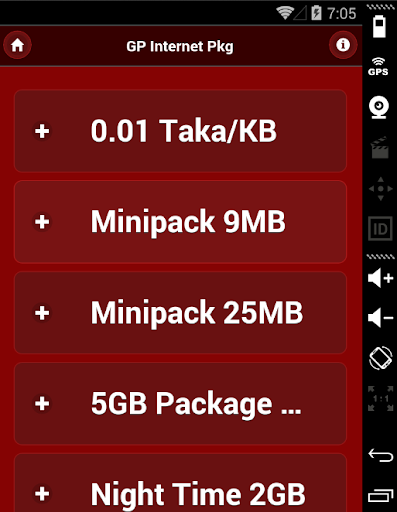397x512 pixels.
Task: Tap the Android back arrow button
Action: [381, 455]
